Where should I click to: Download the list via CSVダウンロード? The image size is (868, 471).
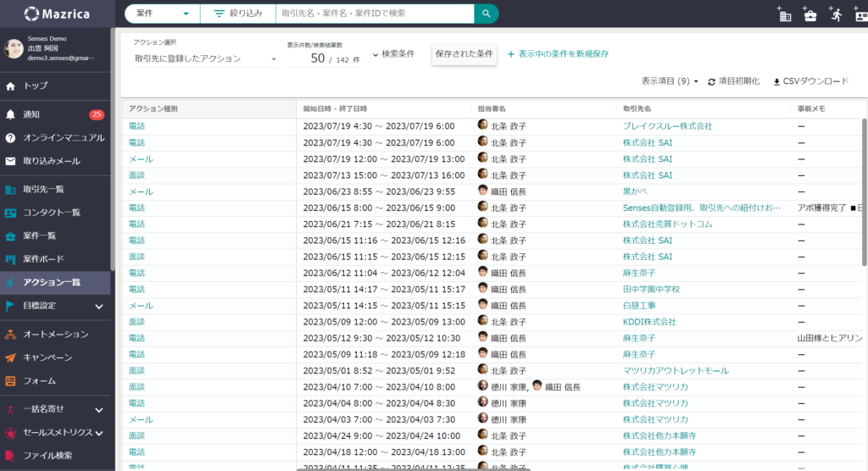(810, 81)
